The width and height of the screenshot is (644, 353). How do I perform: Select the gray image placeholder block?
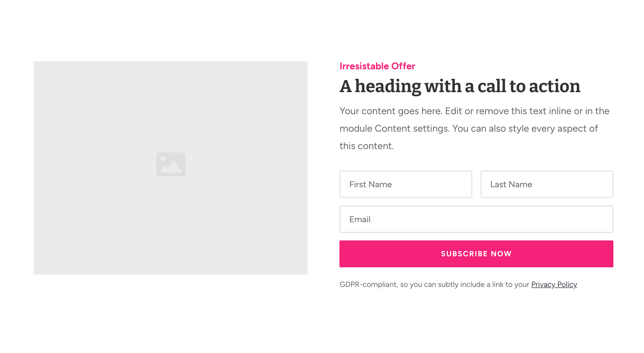click(x=171, y=168)
